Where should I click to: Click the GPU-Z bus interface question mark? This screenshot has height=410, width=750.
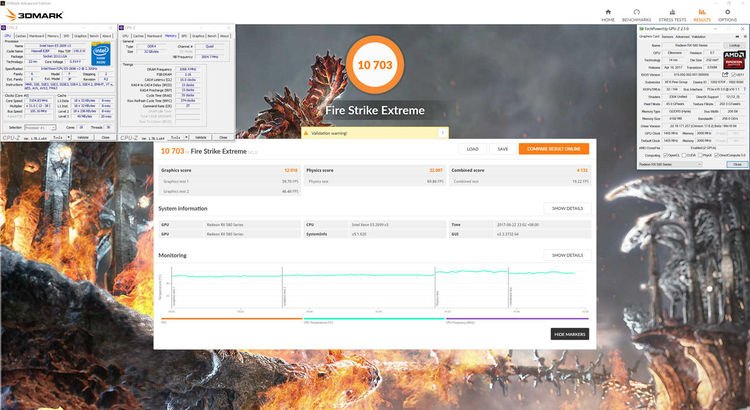point(745,89)
